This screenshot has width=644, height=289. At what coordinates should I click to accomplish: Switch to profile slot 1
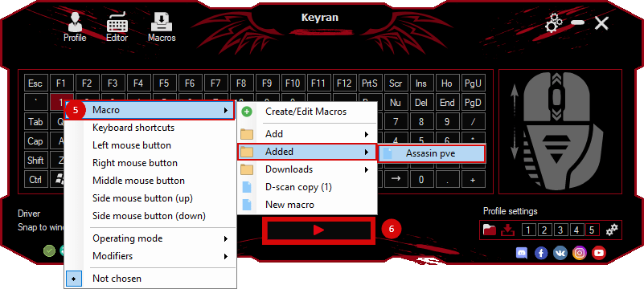pyautogui.click(x=528, y=230)
